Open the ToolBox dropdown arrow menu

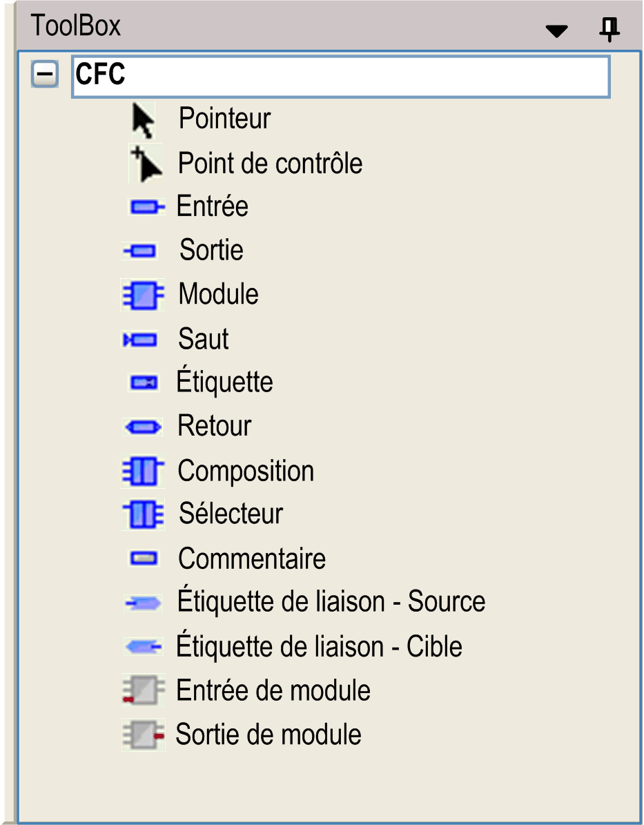pos(556,31)
